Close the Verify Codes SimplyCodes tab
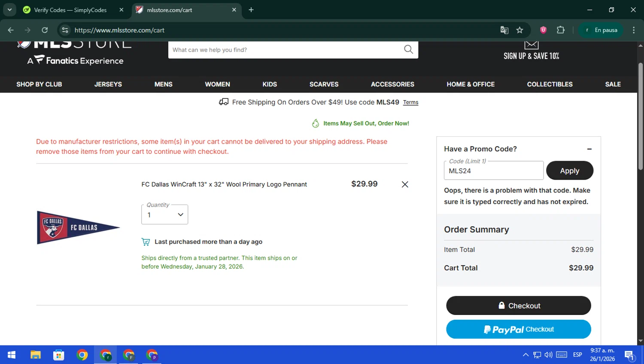 [122, 10]
